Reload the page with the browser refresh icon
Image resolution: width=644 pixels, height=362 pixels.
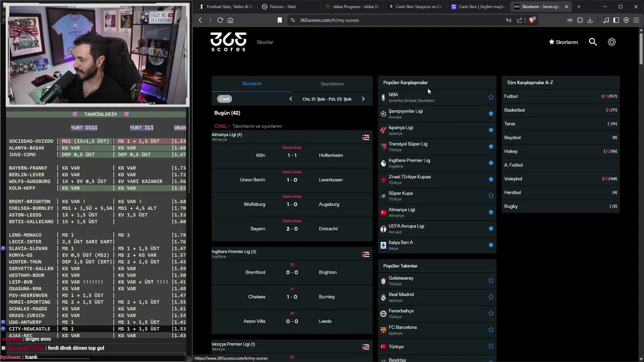point(220,20)
